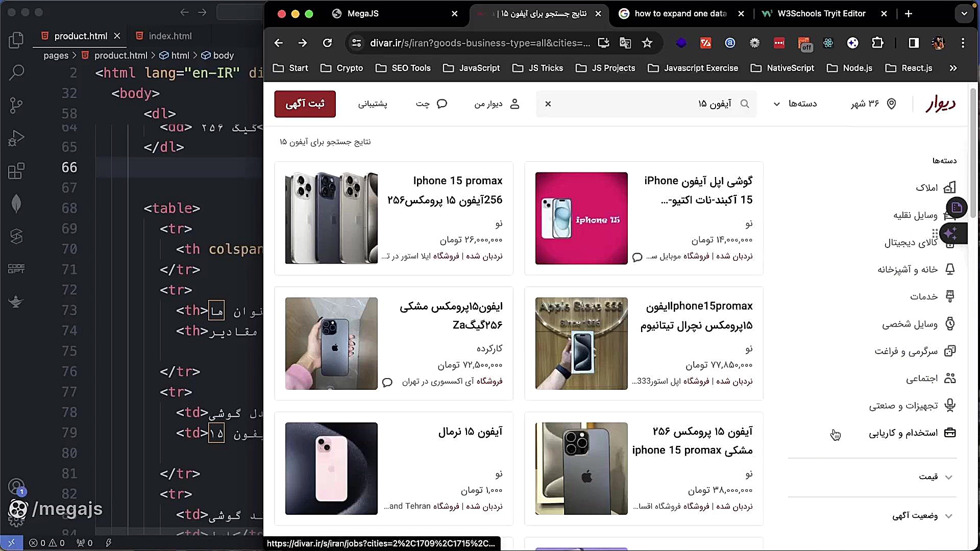Select product.html editor tab in VS Code
The width and height of the screenshot is (980, 551).
click(x=80, y=36)
